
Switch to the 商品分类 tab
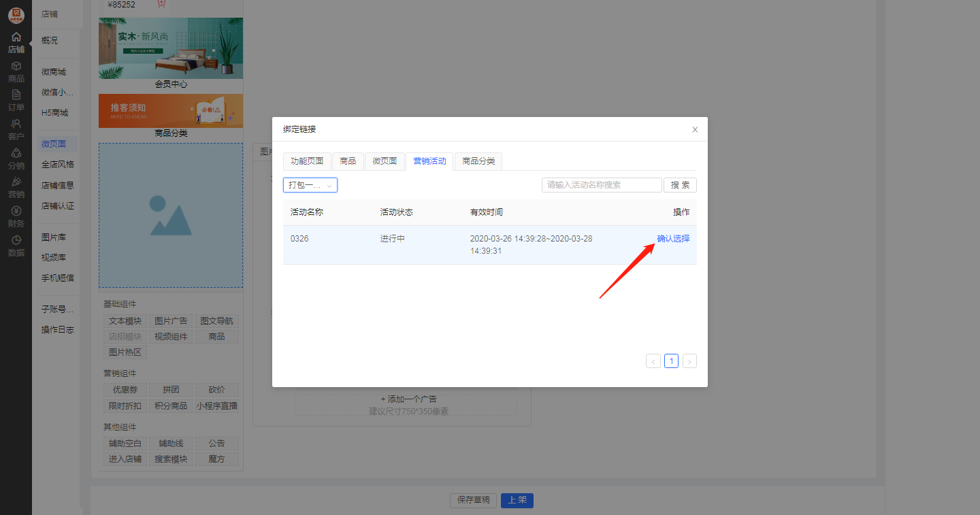[478, 161]
